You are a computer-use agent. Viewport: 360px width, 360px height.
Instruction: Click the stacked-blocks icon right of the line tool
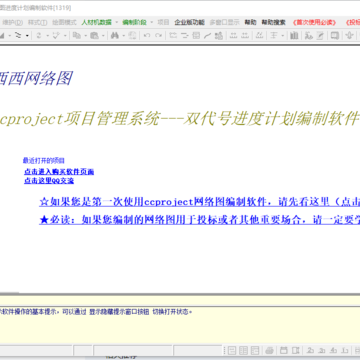point(219,35)
